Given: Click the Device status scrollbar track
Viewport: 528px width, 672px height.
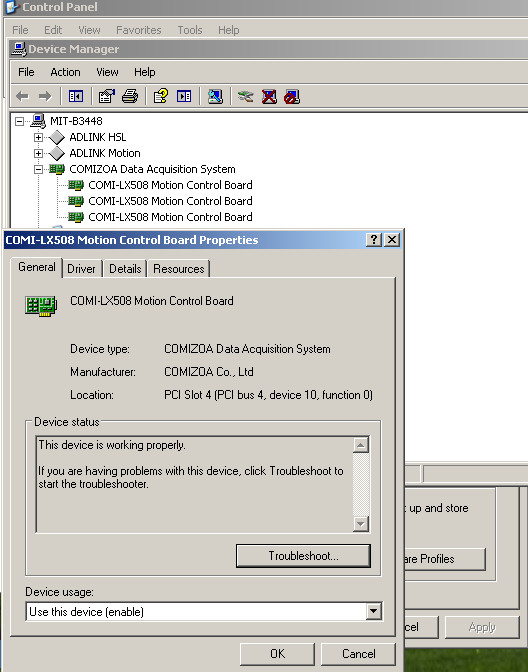Looking at the screenshot, I should click(361, 484).
